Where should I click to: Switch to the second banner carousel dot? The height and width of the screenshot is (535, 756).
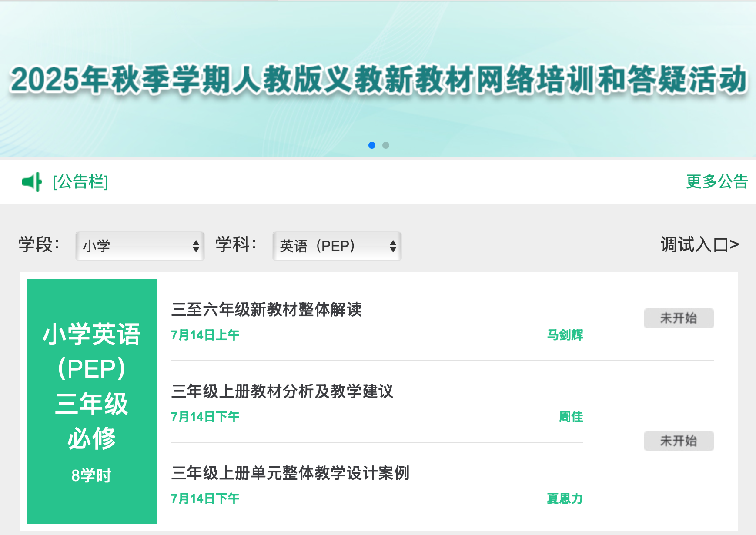[x=386, y=145]
